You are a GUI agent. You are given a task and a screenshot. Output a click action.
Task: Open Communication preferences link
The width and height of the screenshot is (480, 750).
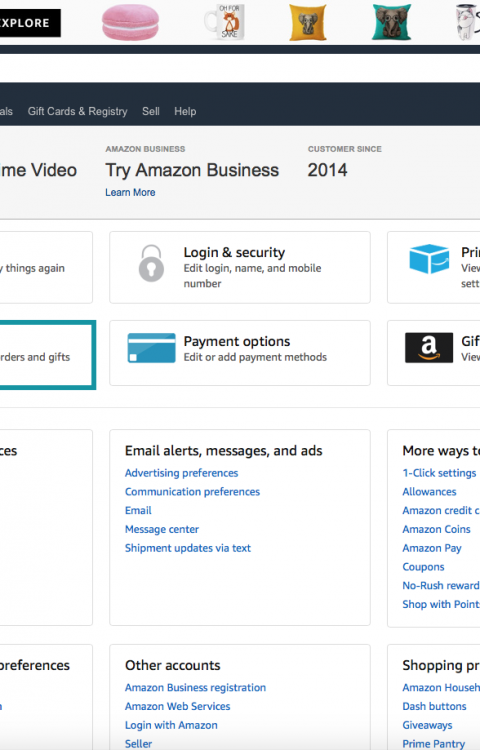pyautogui.click(x=192, y=492)
